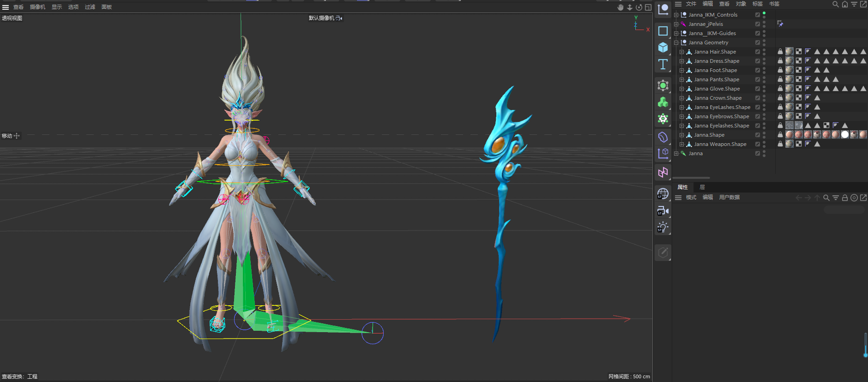
Task: Open the Bend deformer icon
Action: point(663,137)
